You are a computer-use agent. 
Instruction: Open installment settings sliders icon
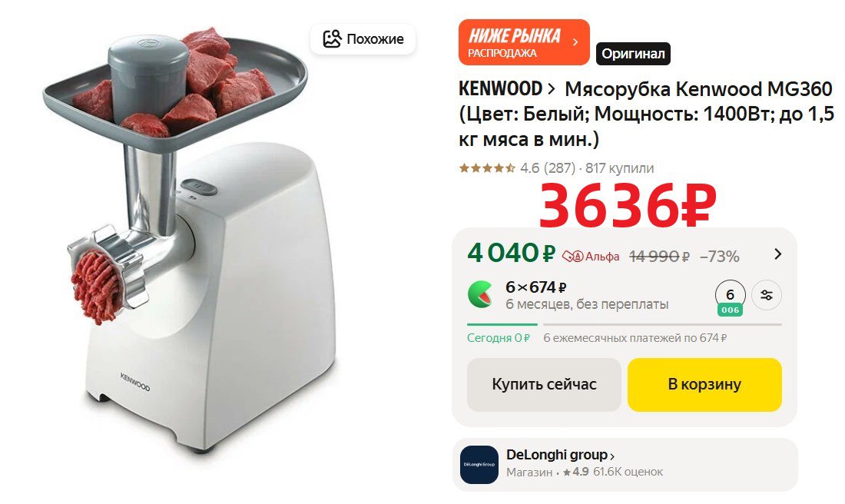click(767, 295)
